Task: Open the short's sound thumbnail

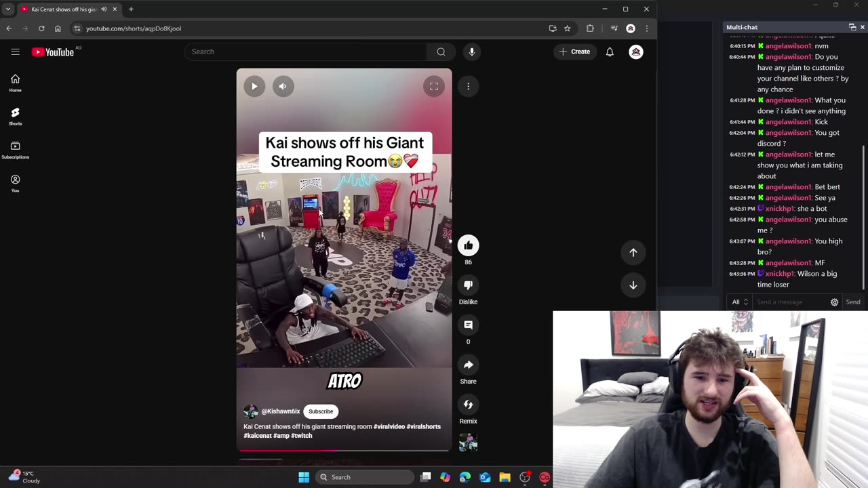Action: [x=468, y=443]
